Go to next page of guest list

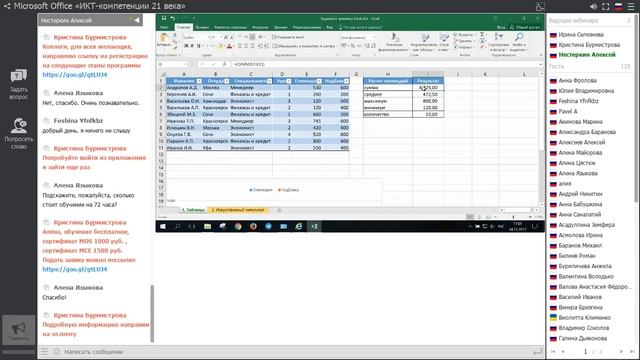point(621,351)
